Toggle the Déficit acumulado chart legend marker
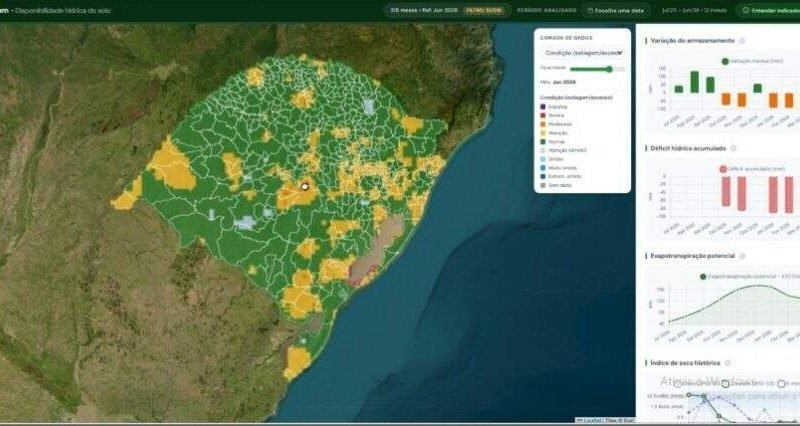Screen dimensions: 800x426 coord(723,169)
